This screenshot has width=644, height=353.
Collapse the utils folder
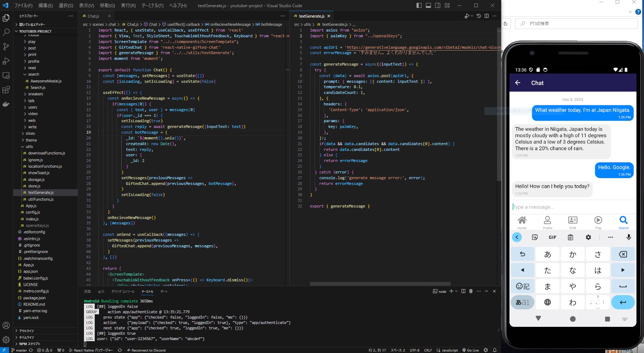click(x=29, y=147)
